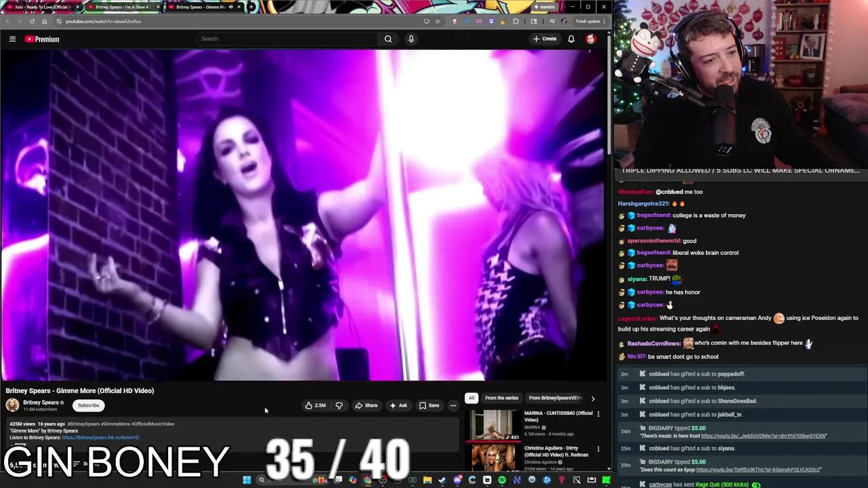This screenshot has width=868, height=488.
Task: Open the YouTube account avatar menu
Action: tap(591, 39)
